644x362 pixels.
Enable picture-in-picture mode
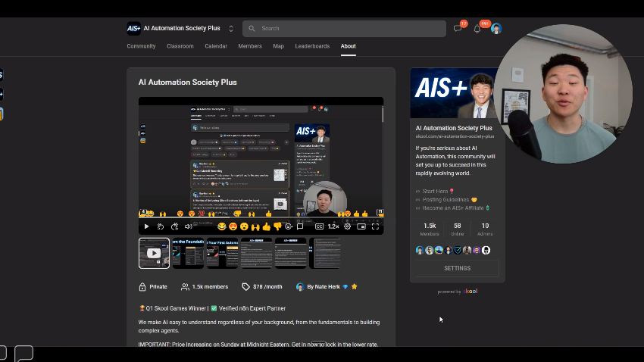[361, 226]
